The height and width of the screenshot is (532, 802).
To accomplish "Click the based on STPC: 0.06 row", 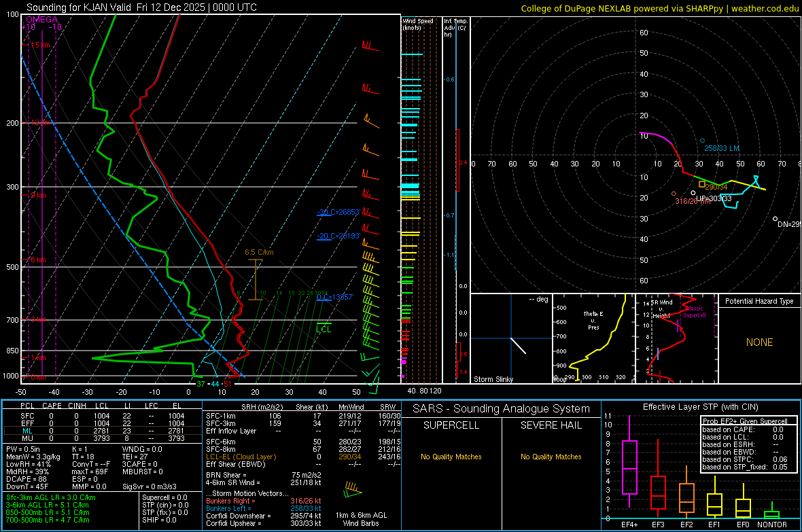I will coord(745,459).
